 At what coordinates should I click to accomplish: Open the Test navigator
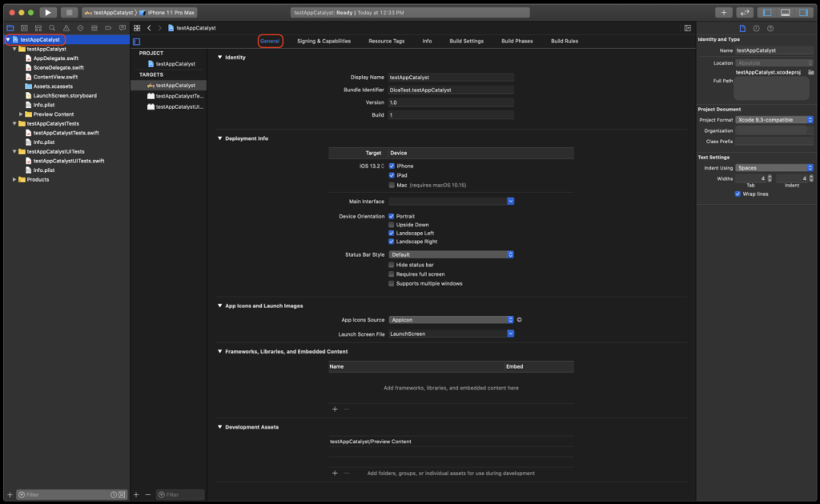click(81, 28)
